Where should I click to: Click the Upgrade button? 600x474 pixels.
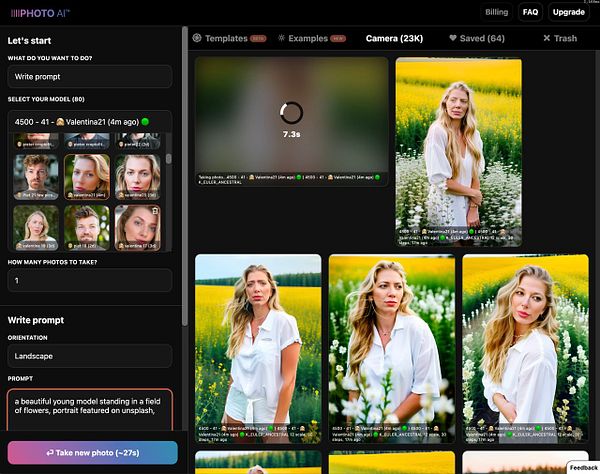(x=569, y=12)
